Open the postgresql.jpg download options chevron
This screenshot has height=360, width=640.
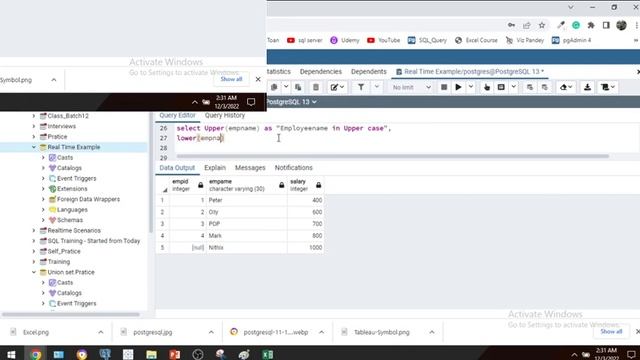211,332
